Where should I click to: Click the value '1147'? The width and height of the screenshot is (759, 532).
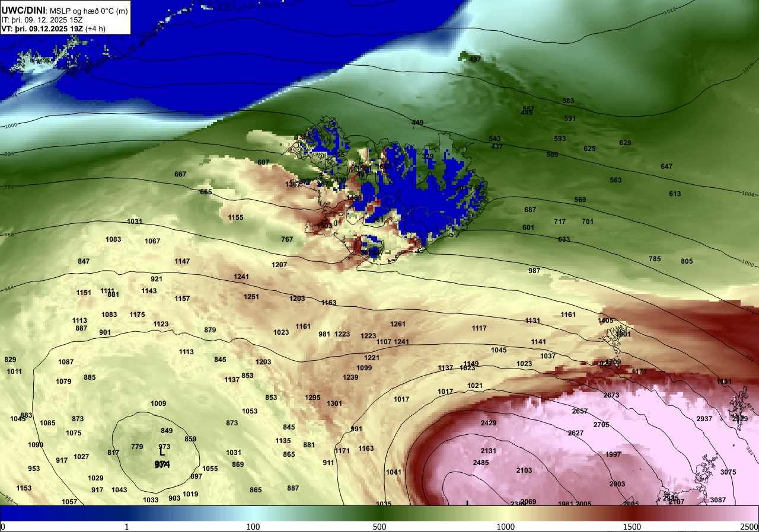coord(182,261)
